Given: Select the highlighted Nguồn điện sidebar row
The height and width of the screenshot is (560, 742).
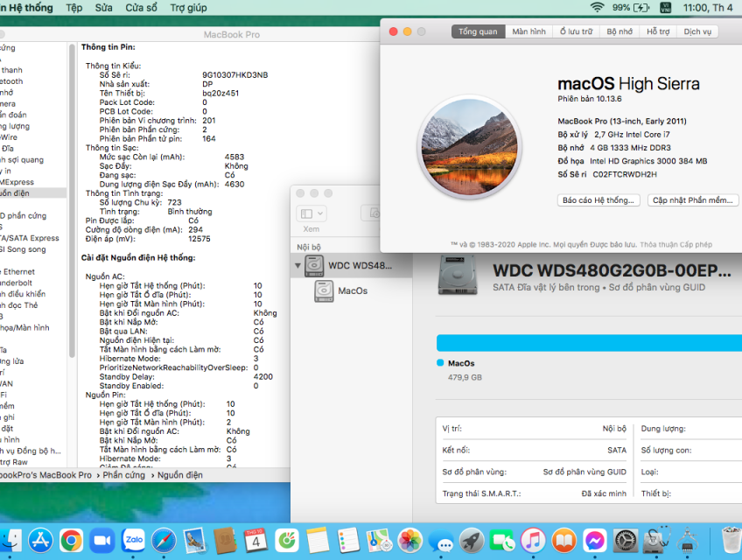Looking at the screenshot, I should click(x=33, y=193).
